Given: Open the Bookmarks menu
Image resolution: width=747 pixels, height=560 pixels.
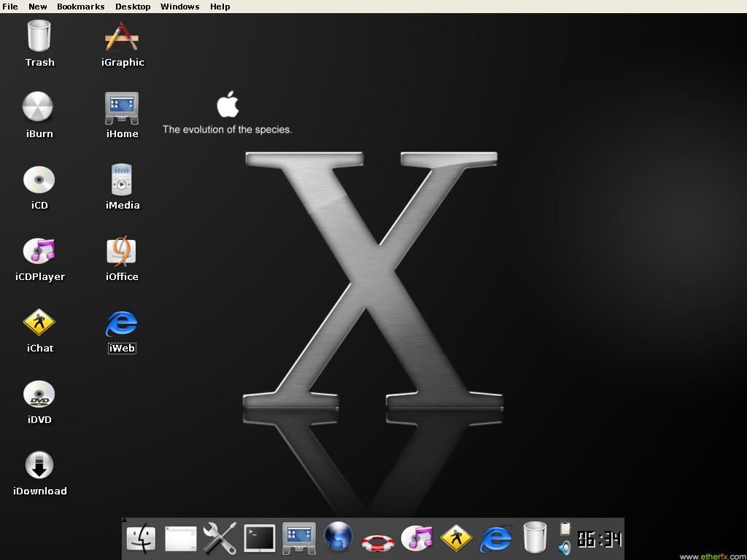Looking at the screenshot, I should click(80, 7).
